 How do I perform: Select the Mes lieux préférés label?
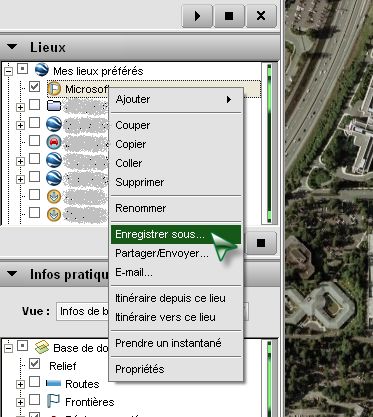point(98,71)
